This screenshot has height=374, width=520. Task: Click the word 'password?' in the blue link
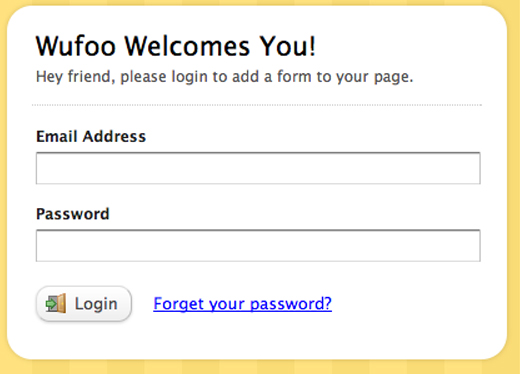coord(291,304)
